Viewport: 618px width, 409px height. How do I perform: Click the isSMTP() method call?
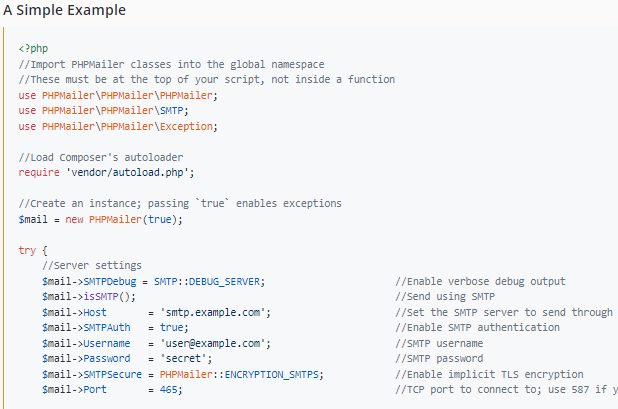109,297
